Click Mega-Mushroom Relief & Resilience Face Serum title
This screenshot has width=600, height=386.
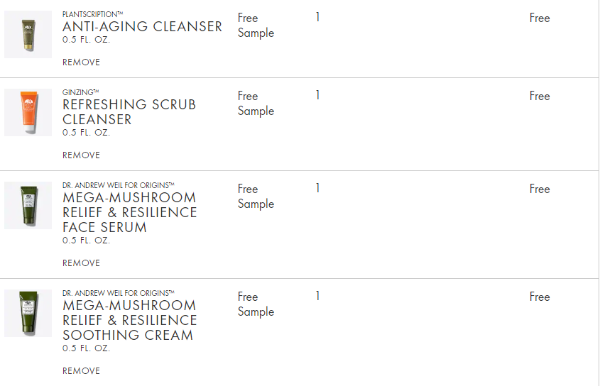coord(130,212)
